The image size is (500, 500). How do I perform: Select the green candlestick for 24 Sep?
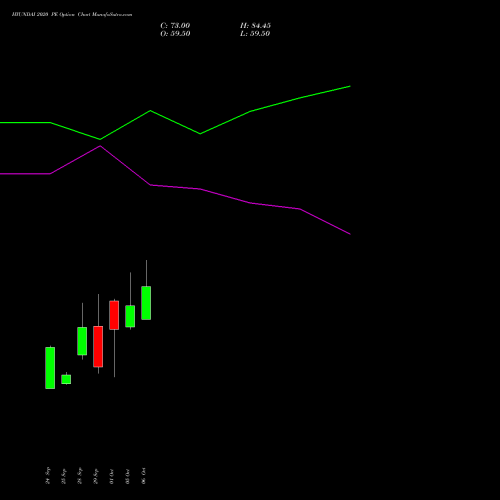click(50, 368)
